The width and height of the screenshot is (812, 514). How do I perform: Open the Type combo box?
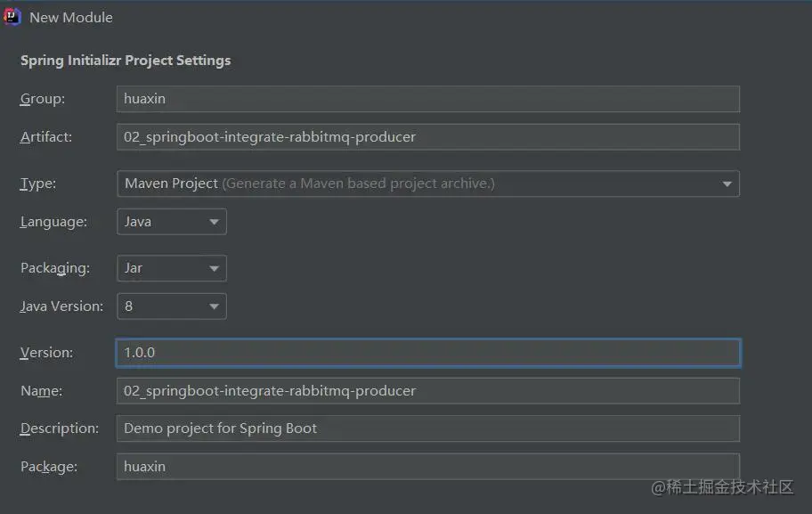[x=427, y=184]
